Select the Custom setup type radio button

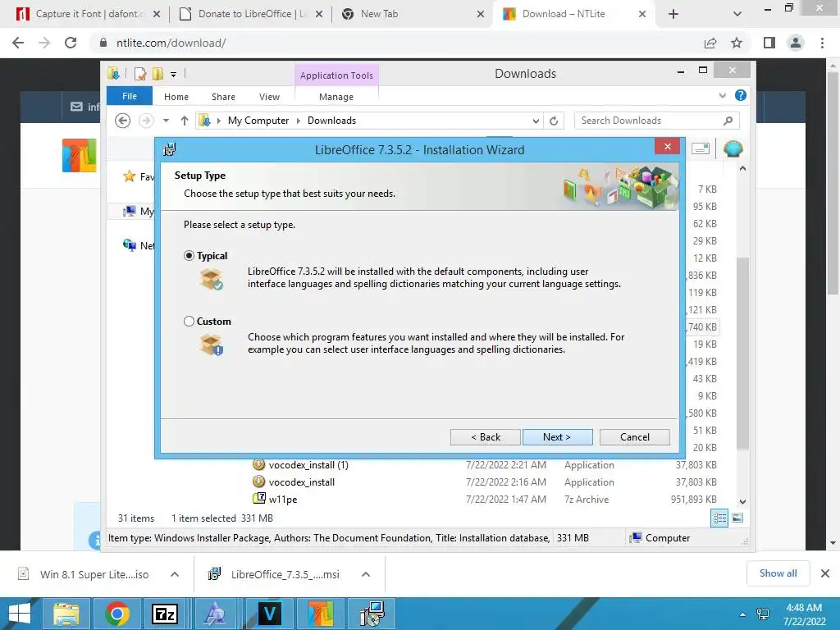point(189,322)
